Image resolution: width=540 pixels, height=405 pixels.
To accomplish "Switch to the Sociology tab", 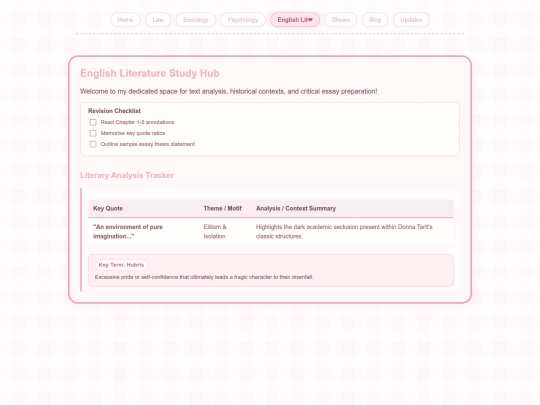I will 196,20.
